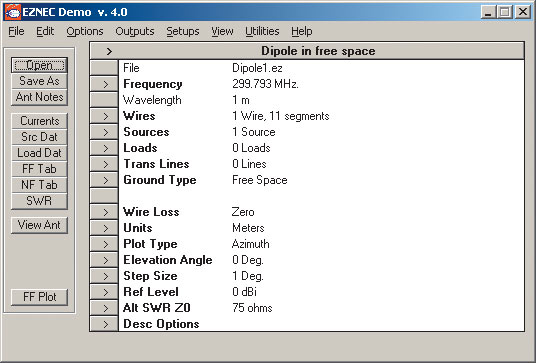Click the blank button beside the File row

tap(104, 68)
